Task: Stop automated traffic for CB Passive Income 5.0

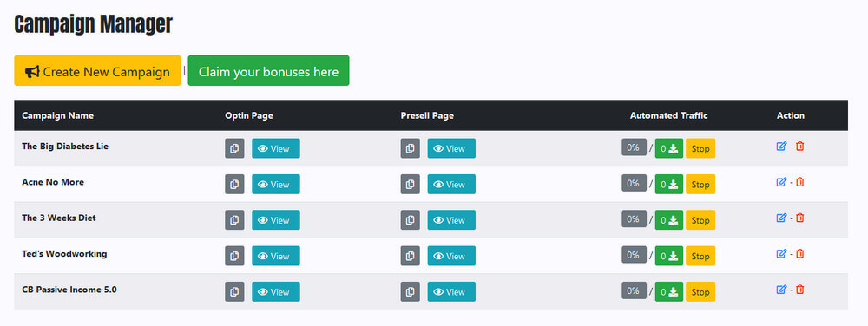Action: [700, 291]
